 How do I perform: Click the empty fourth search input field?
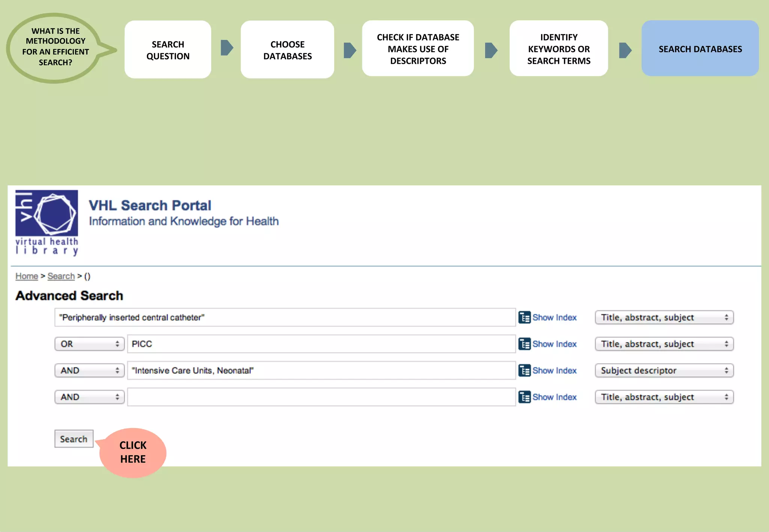pyautogui.click(x=321, y=397)
